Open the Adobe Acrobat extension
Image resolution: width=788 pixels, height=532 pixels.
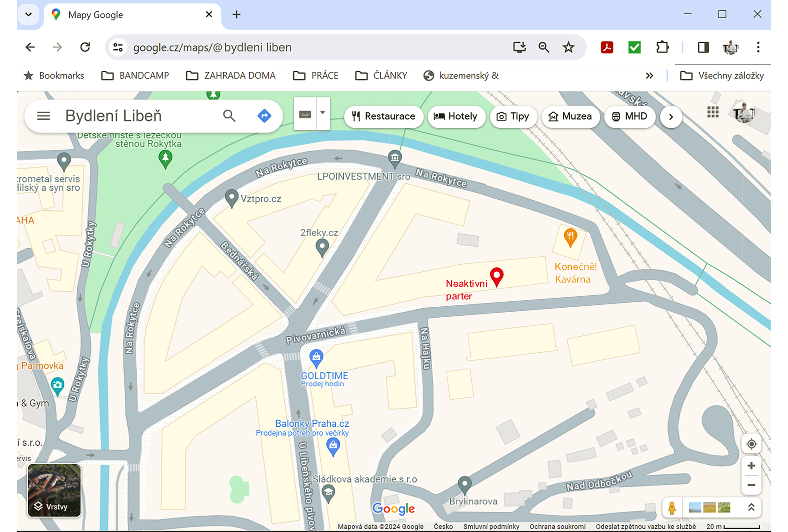pos(607,47)
